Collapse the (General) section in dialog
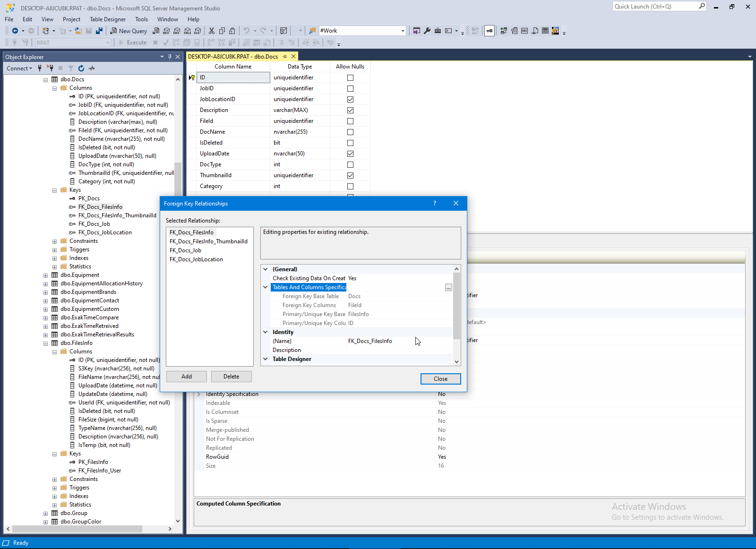The height and width of the screenshot is (549, 756). 266,269
